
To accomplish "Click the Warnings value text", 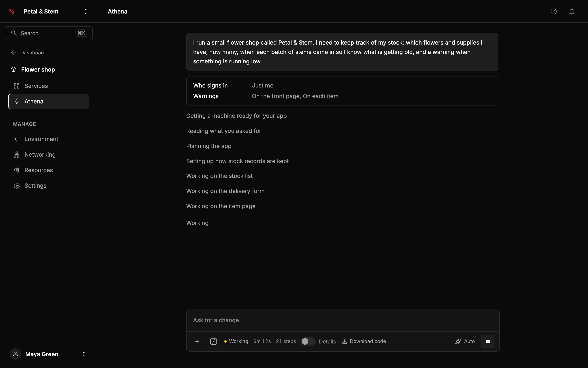I will [295, 96].
